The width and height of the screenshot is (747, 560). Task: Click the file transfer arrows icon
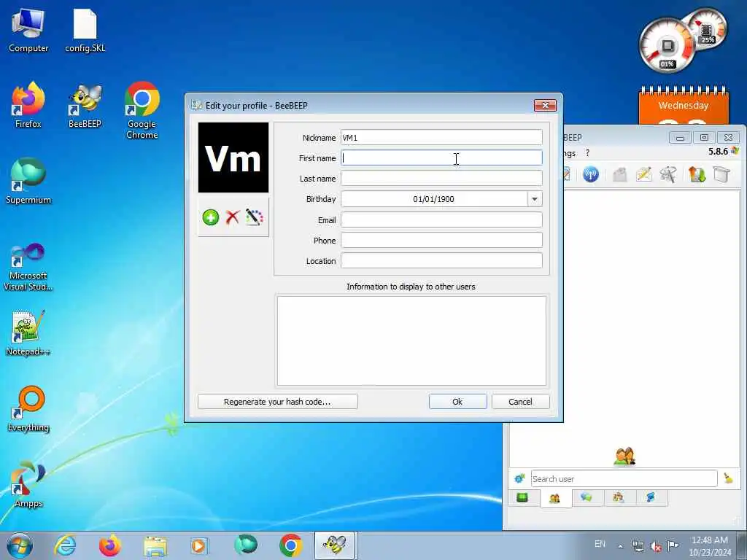[697, 174]
